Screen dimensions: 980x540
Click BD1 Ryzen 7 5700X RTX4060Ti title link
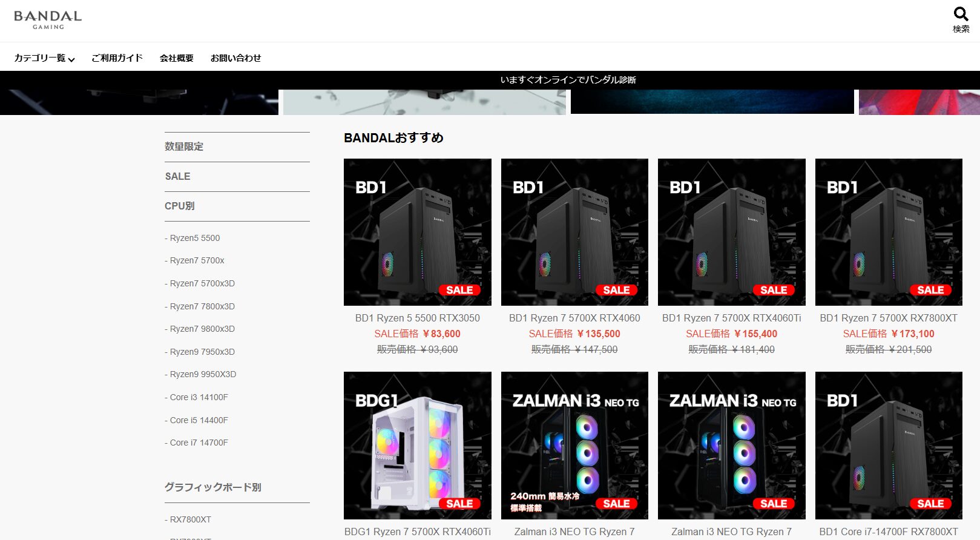(732, 318)
